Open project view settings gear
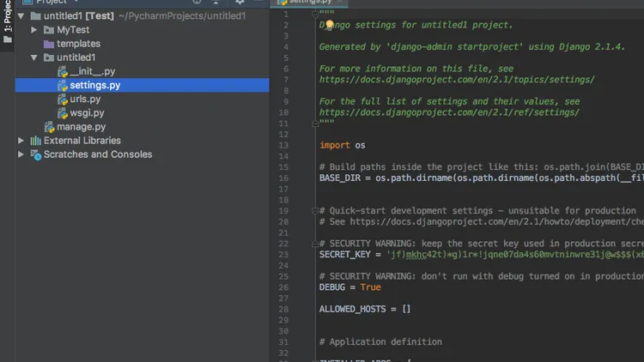The image size is (644, 362). (240, 2)
